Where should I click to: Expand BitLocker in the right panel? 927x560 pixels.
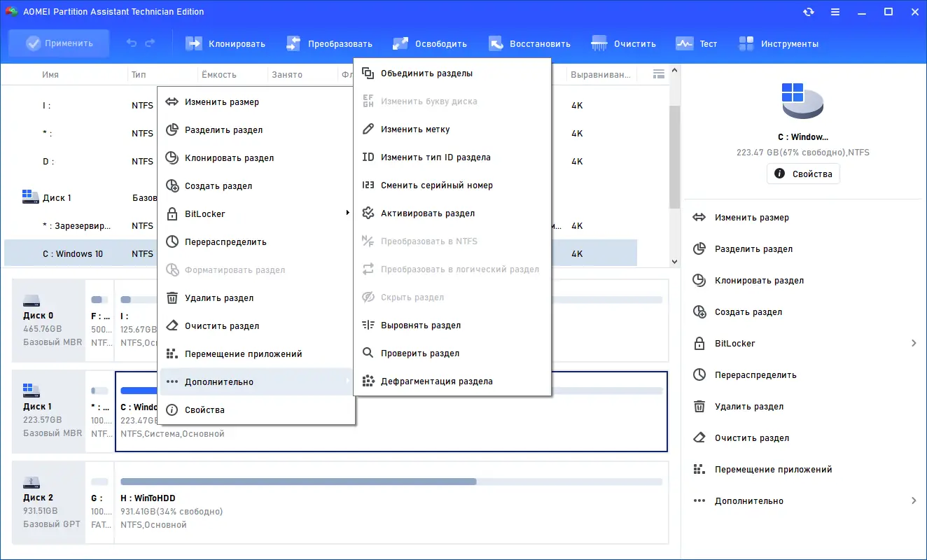point(804,343)
